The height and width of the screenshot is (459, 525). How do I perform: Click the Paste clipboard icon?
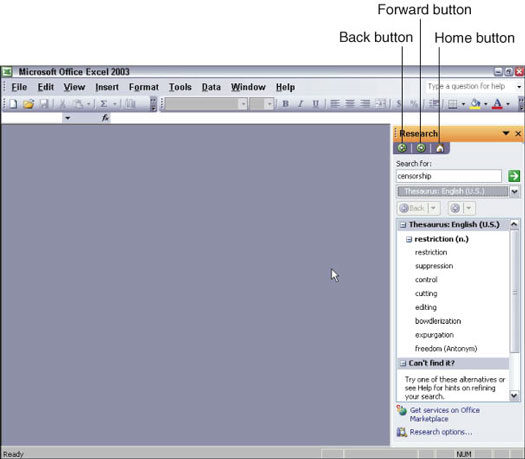[79, 104]
